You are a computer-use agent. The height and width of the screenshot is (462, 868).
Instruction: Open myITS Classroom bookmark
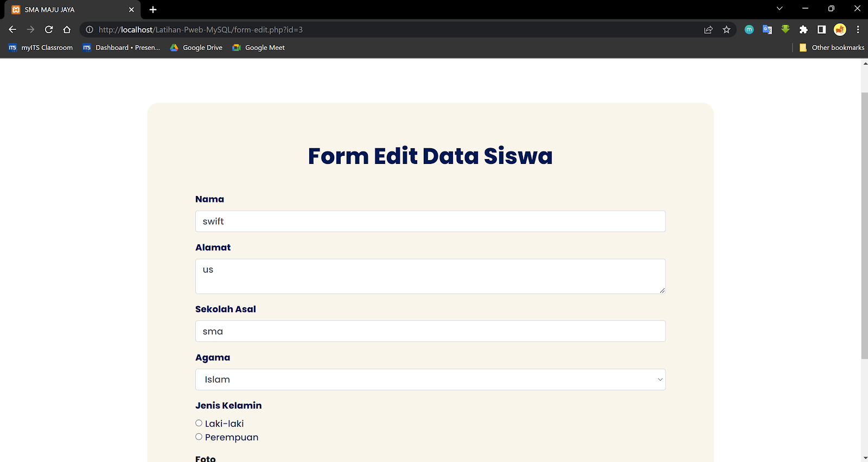click(41, 48)
